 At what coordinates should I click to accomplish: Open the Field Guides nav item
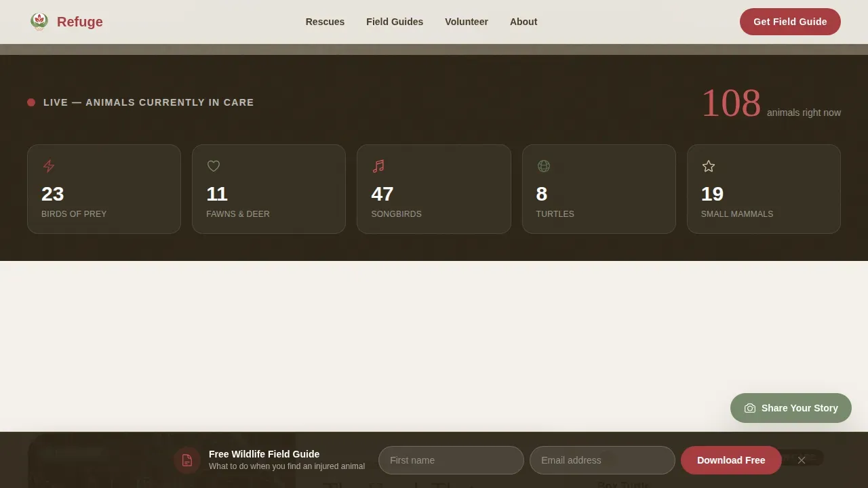(x=395, y=22)
